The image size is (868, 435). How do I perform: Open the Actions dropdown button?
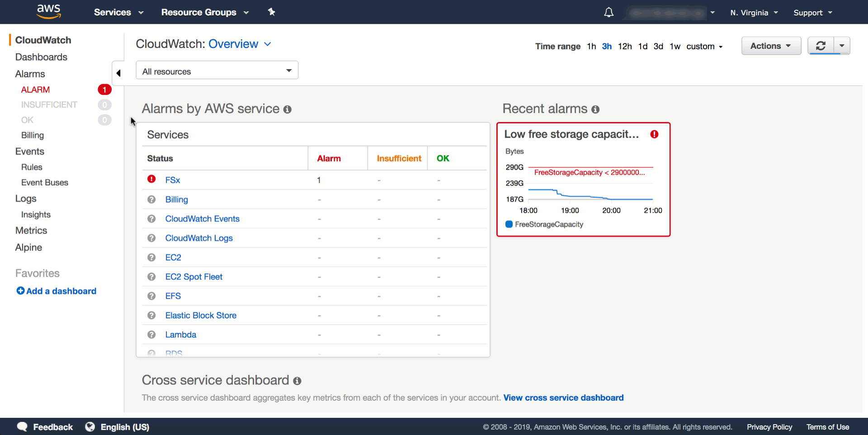(771, 46)
